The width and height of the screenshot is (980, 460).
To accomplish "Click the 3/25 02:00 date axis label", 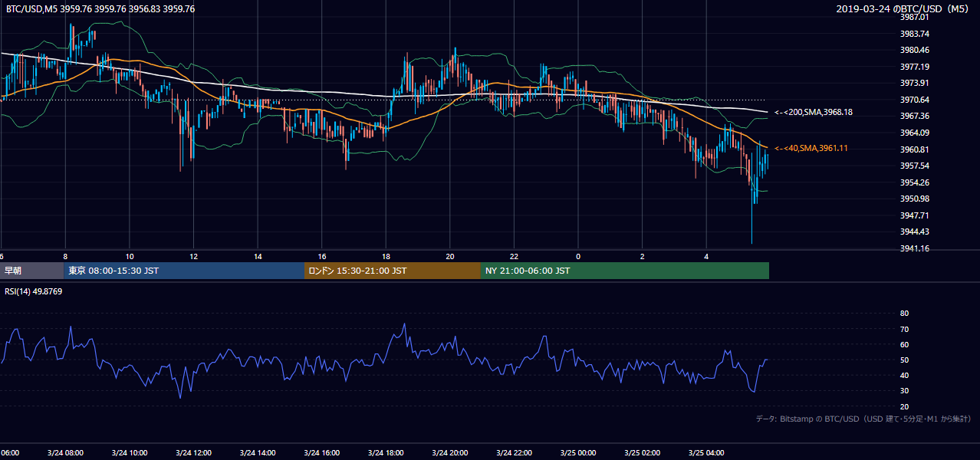I will [x=642, y=453].
